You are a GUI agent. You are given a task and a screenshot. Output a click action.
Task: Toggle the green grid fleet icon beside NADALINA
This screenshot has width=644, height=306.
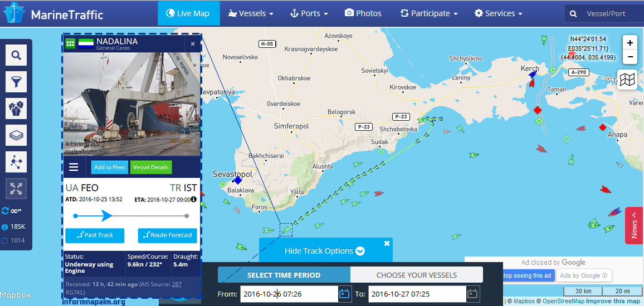point(70,43)
